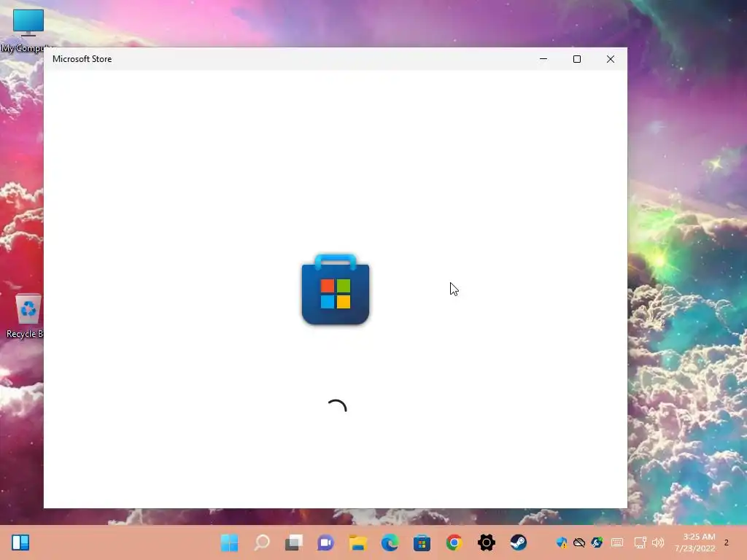Screen dimensions: 747x560
Task: Open the blue hexagon tray icon
Action: [597, 542]
